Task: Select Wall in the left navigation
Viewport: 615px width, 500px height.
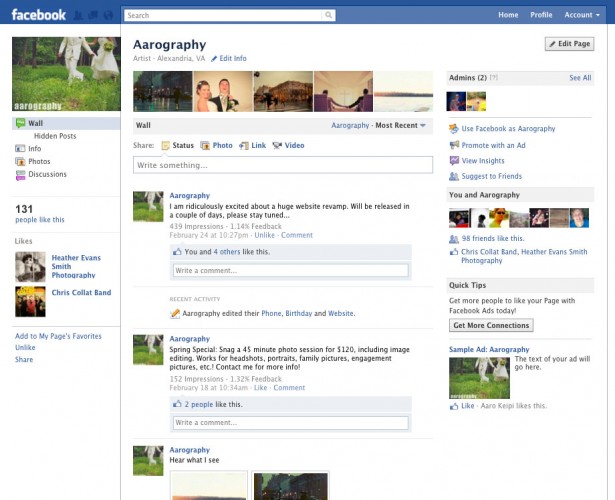Action: point(66,123)
